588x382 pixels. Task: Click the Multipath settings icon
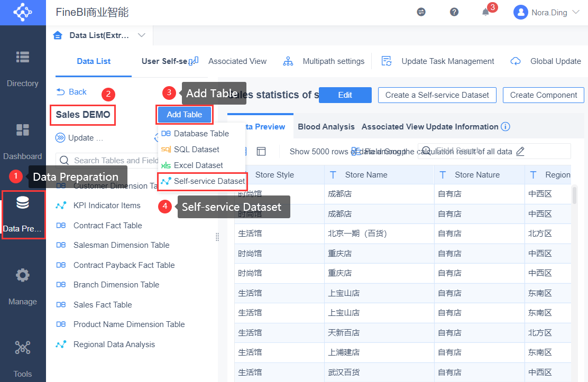pyautogui.click(x=288, y=61)
